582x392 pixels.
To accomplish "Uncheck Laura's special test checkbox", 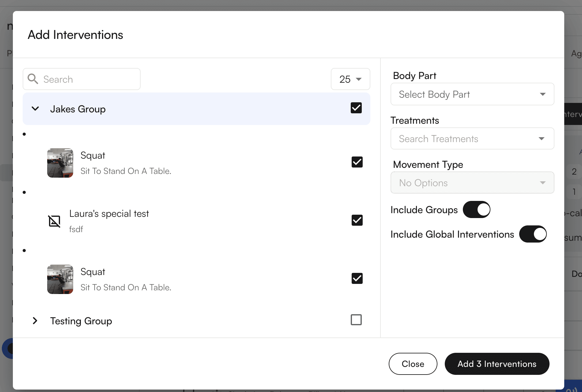I will 357,220.
